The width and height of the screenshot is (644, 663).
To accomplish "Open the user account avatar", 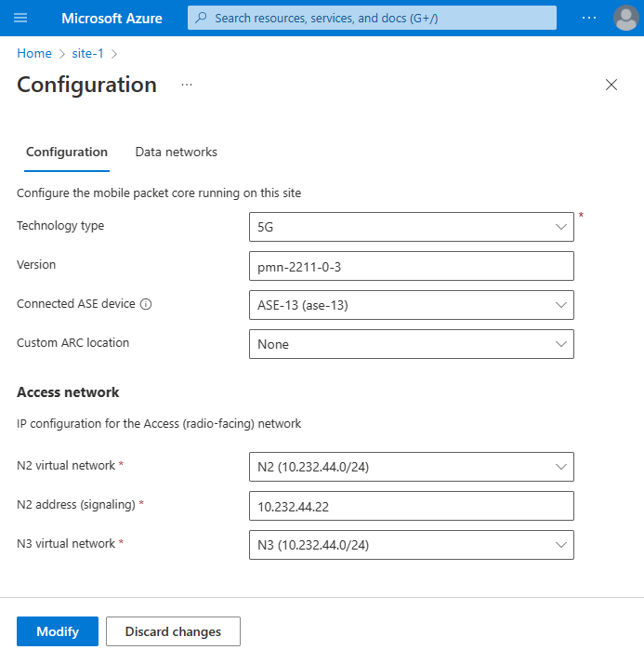I will [625, 18].
